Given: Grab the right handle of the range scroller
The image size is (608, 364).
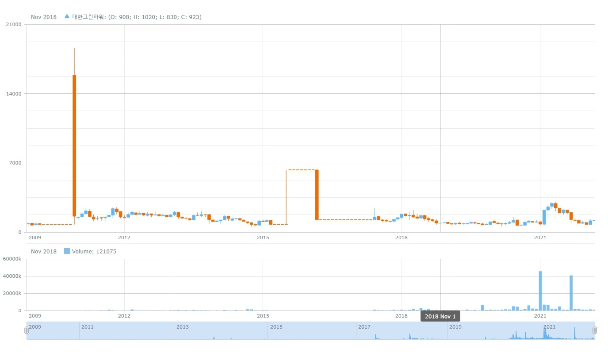Looking at the screenshot, I should pos(594,330).
